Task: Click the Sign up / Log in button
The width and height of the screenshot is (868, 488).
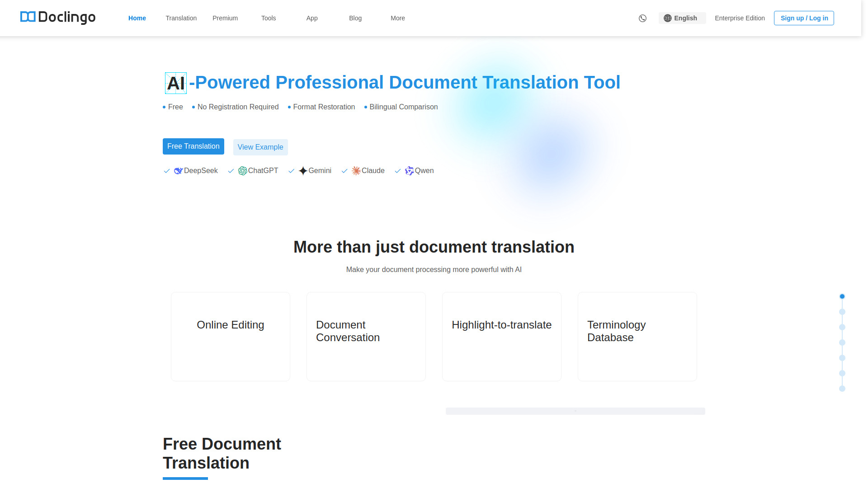Action: (804, 18)
